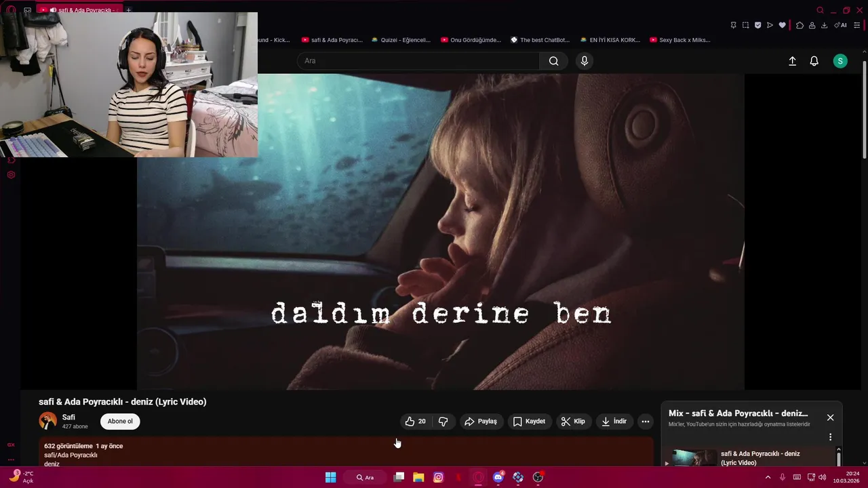Open the Quizei - Eğlenceli bookmark
The image size is (868, 488).
coord(400,40)
